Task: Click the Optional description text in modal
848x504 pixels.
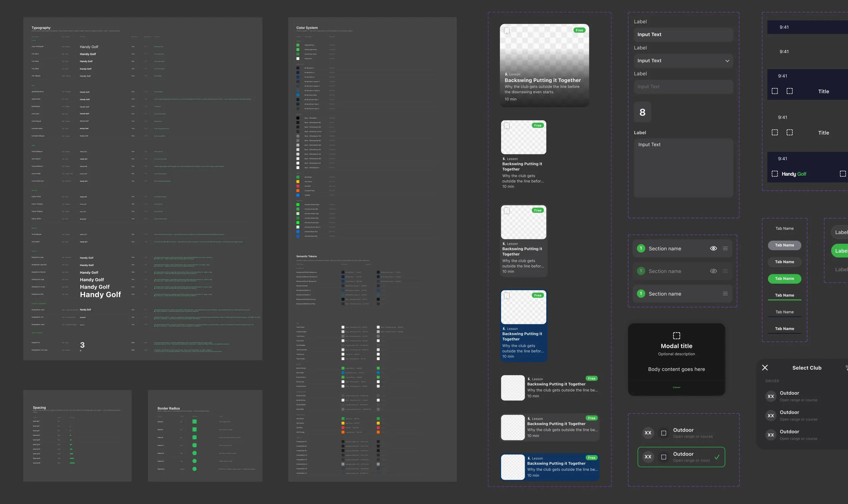Action: point(676,354)
